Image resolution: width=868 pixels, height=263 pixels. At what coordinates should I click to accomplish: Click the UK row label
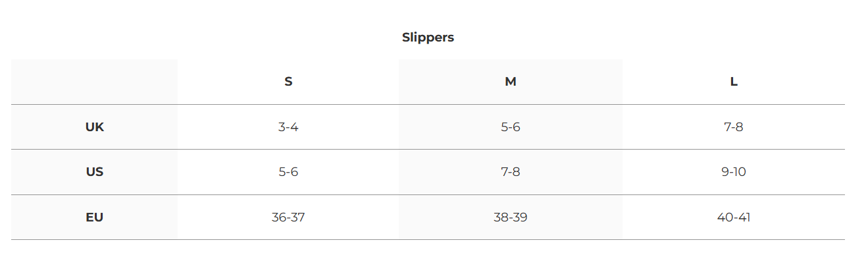pyautogui.click(x=95, y=127)
